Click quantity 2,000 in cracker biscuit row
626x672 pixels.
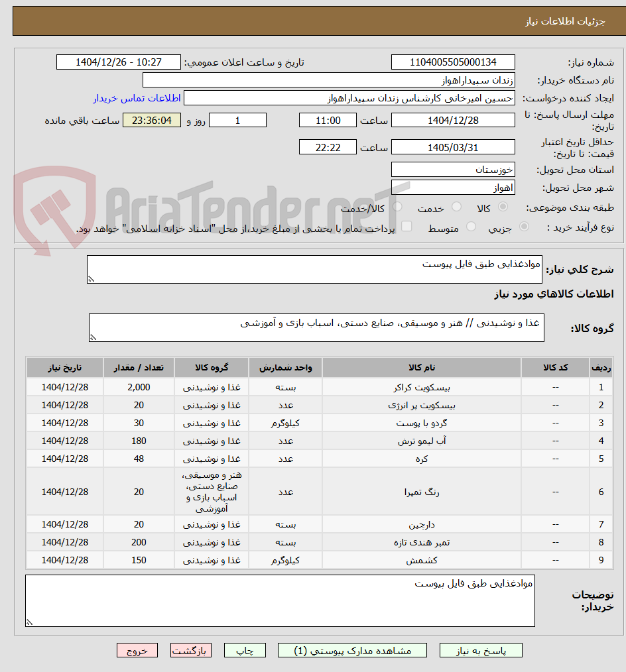139,388
